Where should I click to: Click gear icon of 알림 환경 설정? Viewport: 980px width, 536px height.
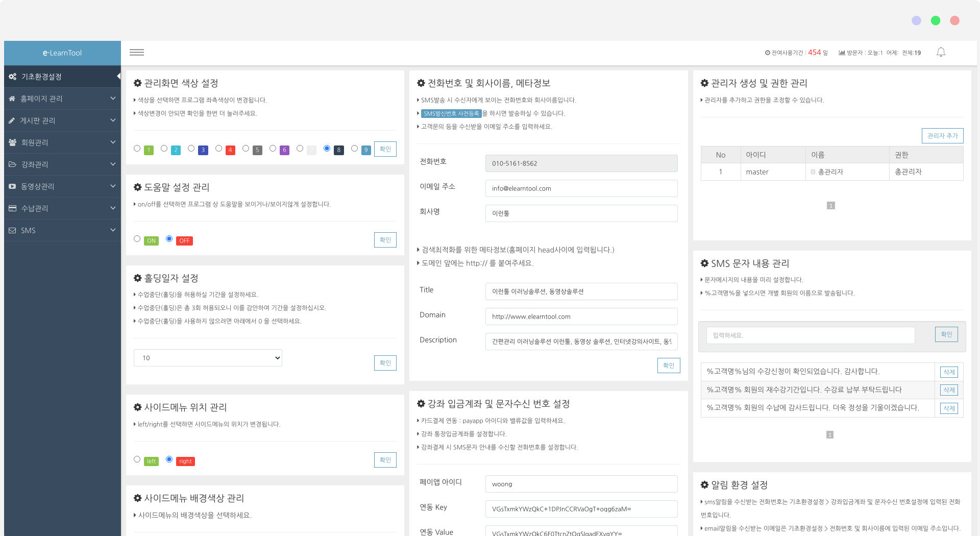[x=704, y=485]
